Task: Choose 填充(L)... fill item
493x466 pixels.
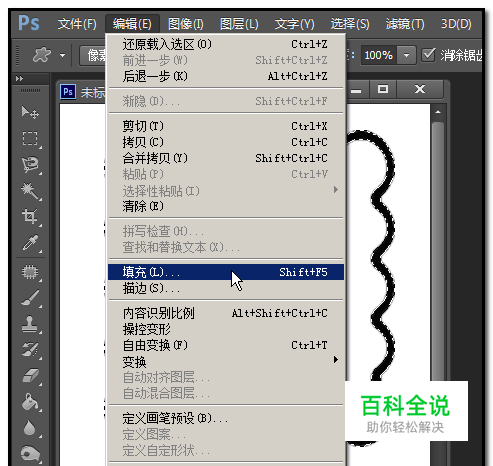Action: pyautogui.click(x=226, y=272)
